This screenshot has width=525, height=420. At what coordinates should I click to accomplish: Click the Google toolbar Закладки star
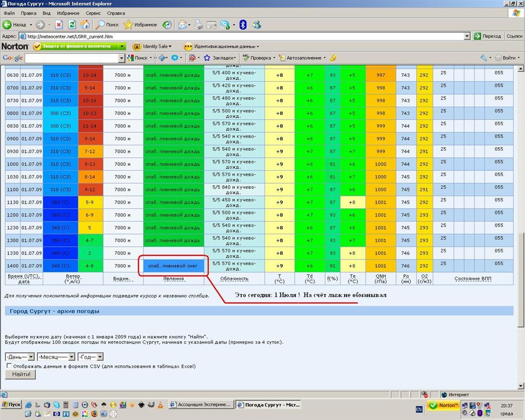207,58
